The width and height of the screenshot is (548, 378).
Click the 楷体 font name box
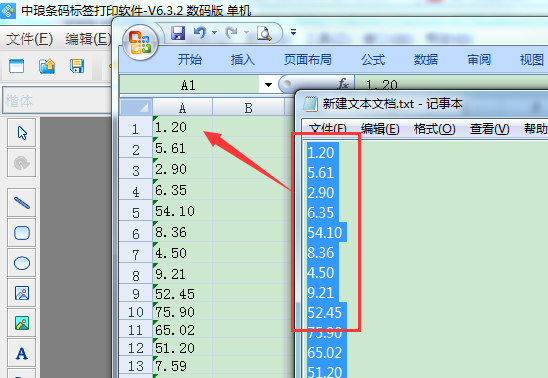pos(57,101)
